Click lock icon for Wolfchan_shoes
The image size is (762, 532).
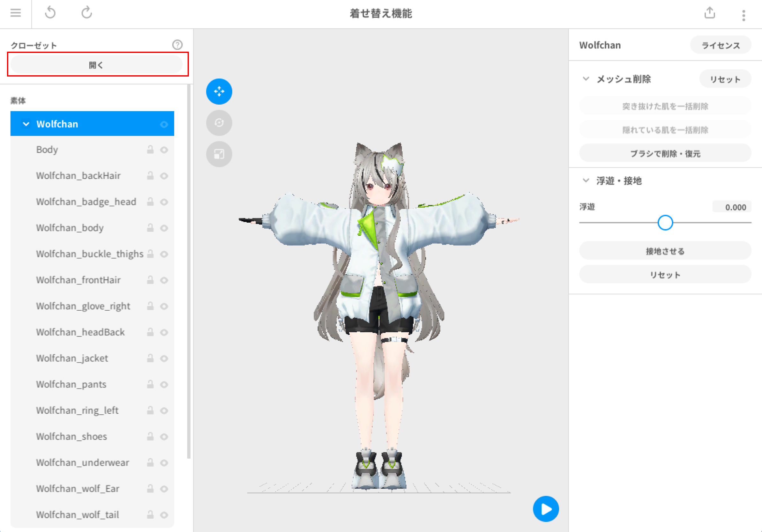pos(150,436)
